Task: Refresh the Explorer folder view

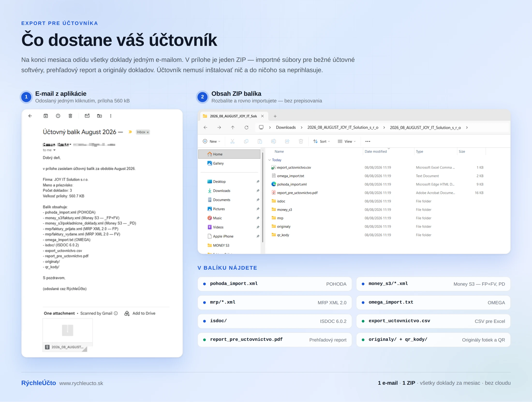Action: click(246, 127)
